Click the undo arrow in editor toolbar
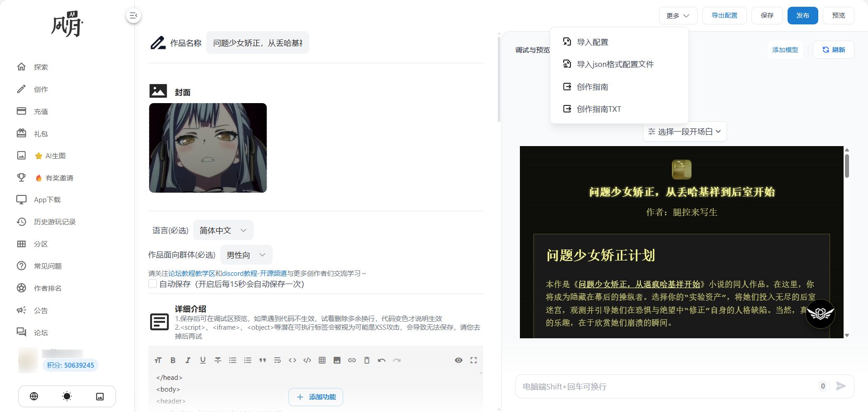Image resolution: width=868 pixels, height=412 pixels. click(382, 360)
